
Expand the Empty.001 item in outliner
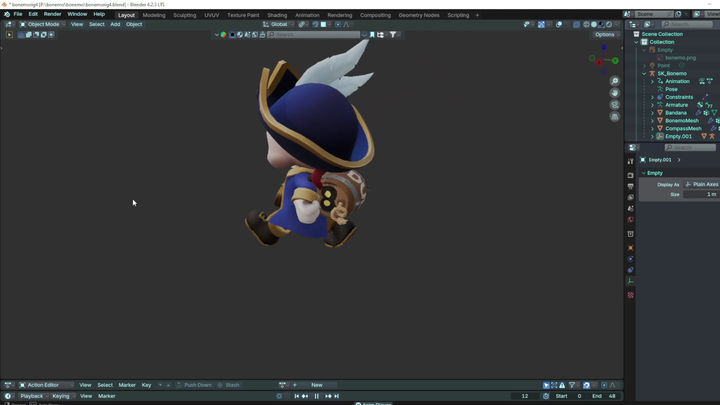coord(652,136)
